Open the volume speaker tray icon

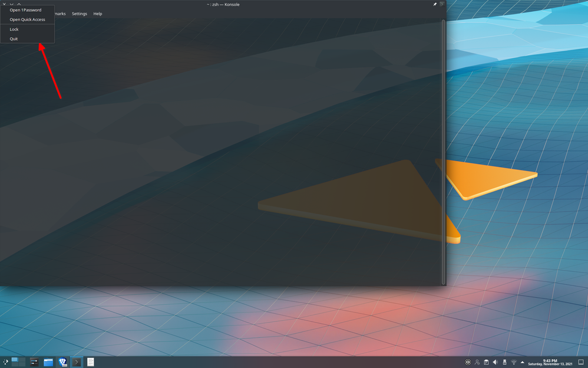tap(495, 362)
